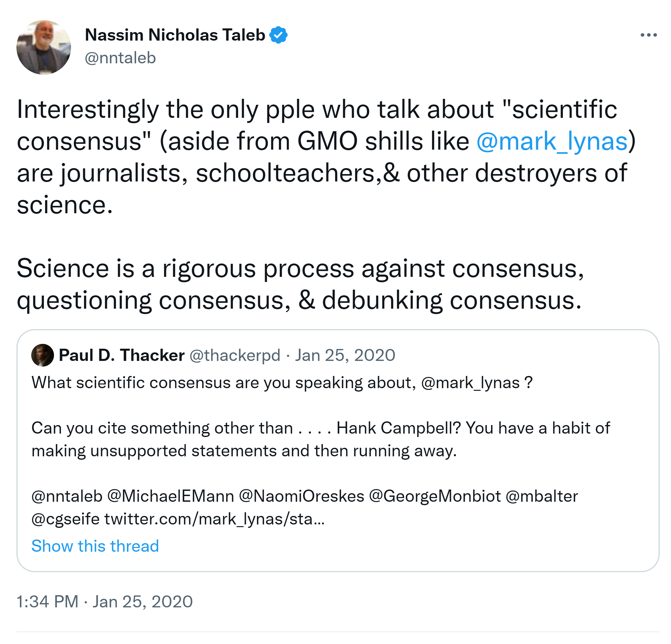671x644 pixels.
Task: Click the quoted tweet's Jan 25, 2020 date
Action: coord(345,355)
